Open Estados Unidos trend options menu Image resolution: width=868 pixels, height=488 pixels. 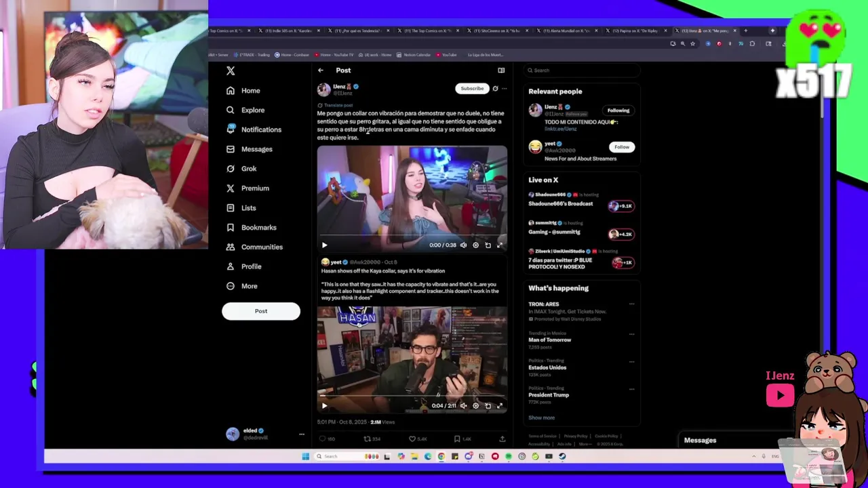(x=631, y=362)
